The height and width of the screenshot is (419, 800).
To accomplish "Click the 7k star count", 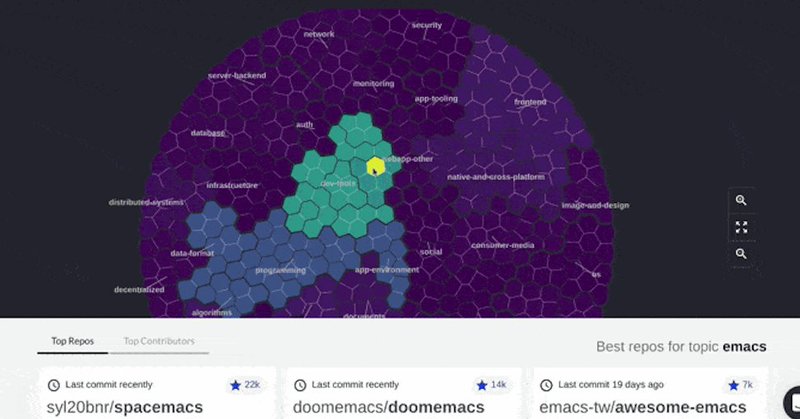I will (x=747, y=384).
